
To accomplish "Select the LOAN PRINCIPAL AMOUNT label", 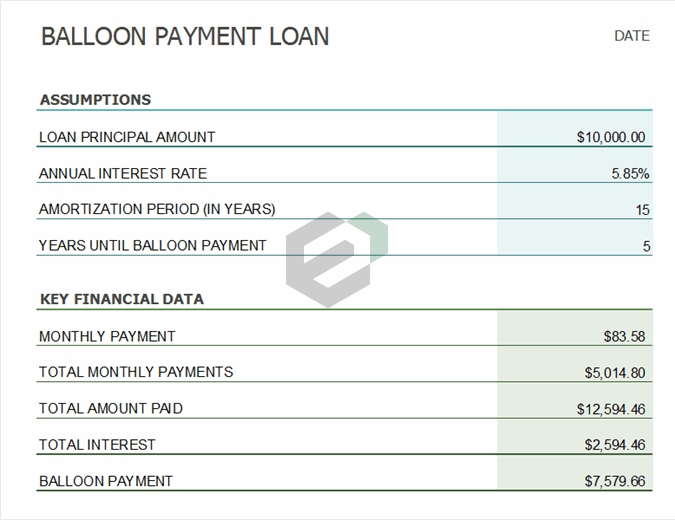I will [127, 137].
